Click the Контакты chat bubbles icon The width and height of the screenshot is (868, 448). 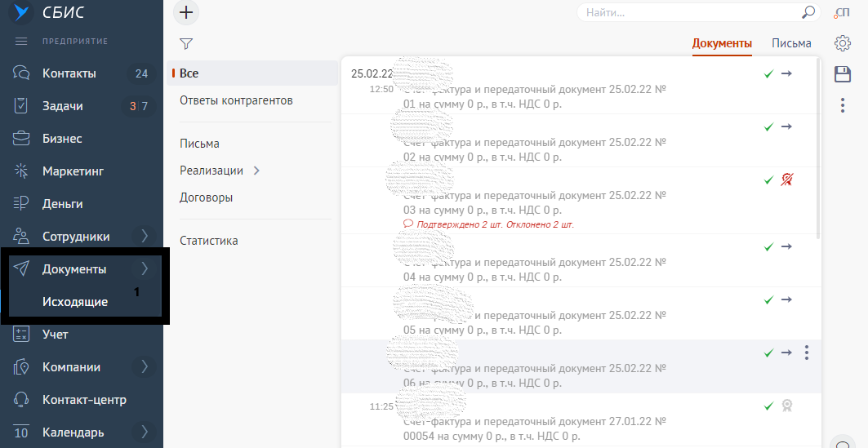pyautogui.click(x=21, y=73)
